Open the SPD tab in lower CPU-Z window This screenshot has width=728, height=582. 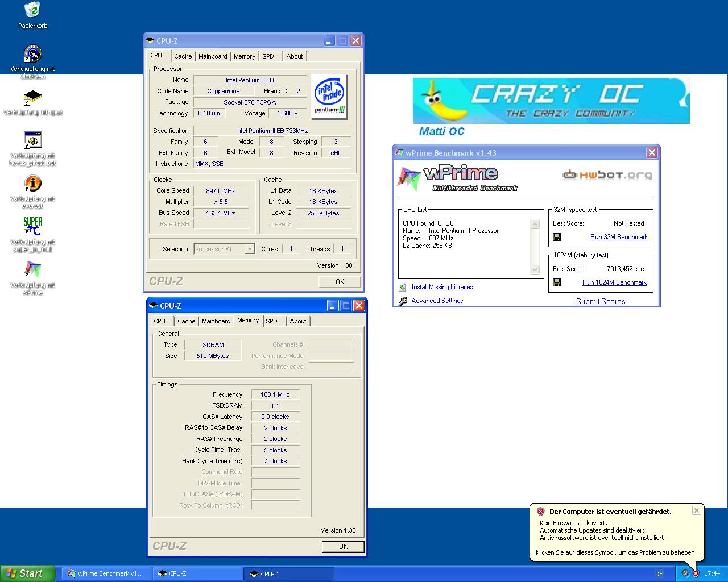(x=272, y=321)
